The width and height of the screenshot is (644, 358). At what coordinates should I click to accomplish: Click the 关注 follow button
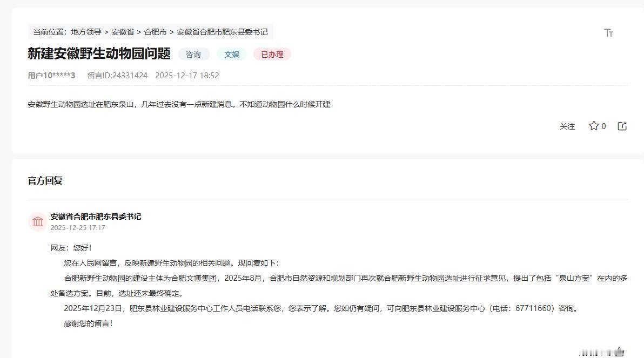(x=567, y=125)
